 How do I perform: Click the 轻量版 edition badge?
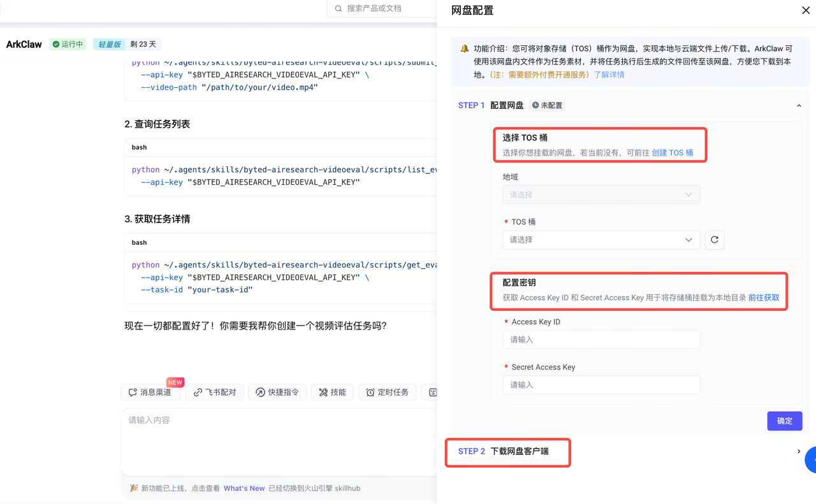tap(108, 45)
